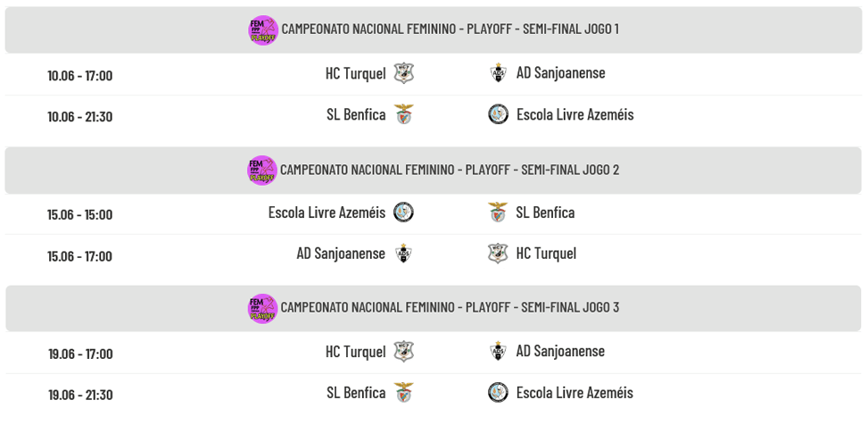Click the SL Benfica crest in the 15.06 15:00 match

498,212
